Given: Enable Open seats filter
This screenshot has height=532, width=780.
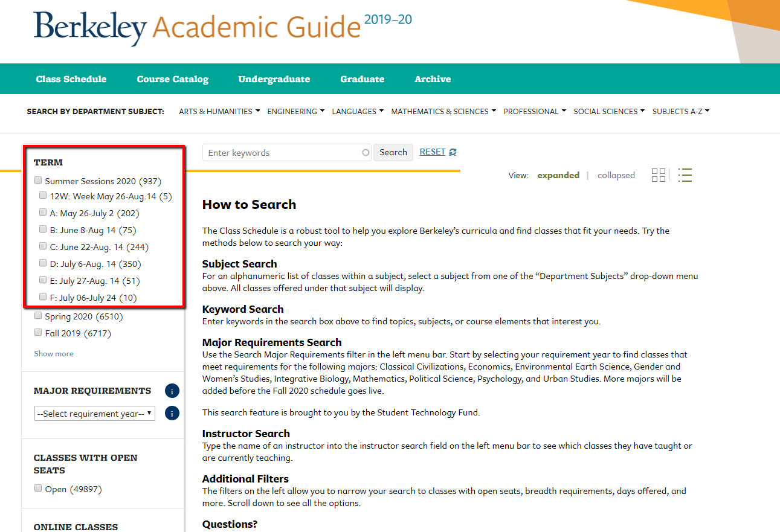Looking at the screenshot, I should [x=39, y=488].
